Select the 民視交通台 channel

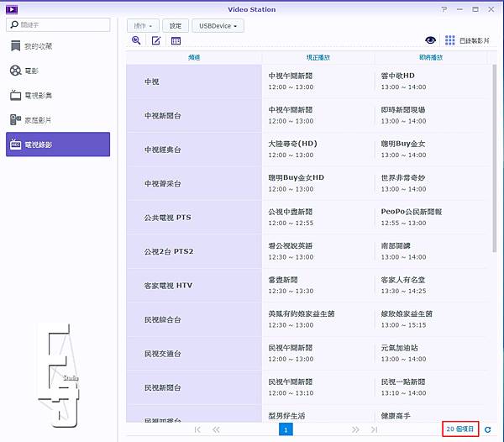click(x=194, y=354)
